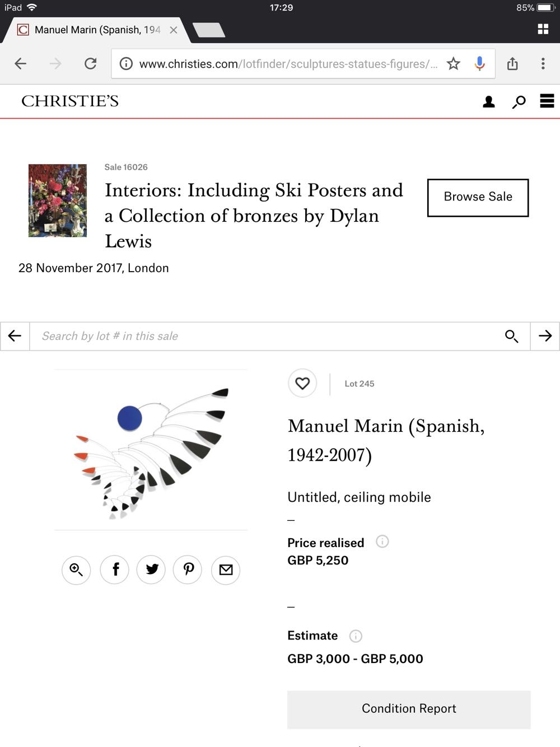560x747 pixels.
Task: Open the Christie's hamburger menu
Action: coord(547,101)
